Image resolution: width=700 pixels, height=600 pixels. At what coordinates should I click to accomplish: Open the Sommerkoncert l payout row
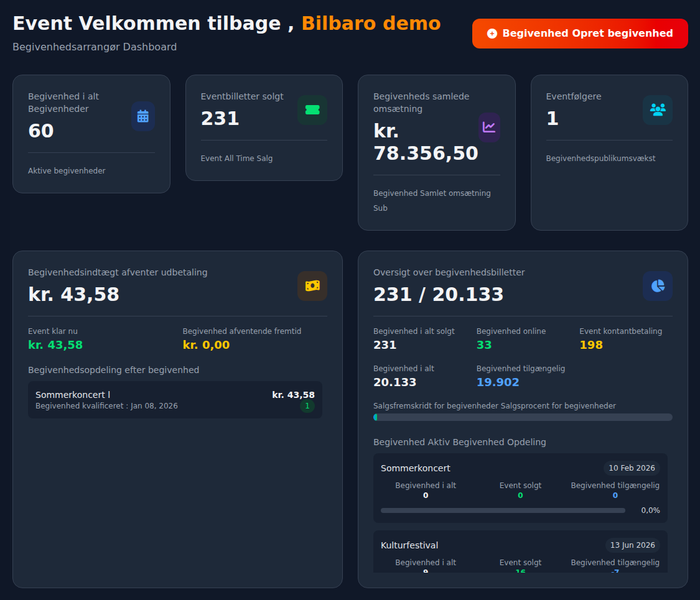pyautogui.click(x=175, y=400)
